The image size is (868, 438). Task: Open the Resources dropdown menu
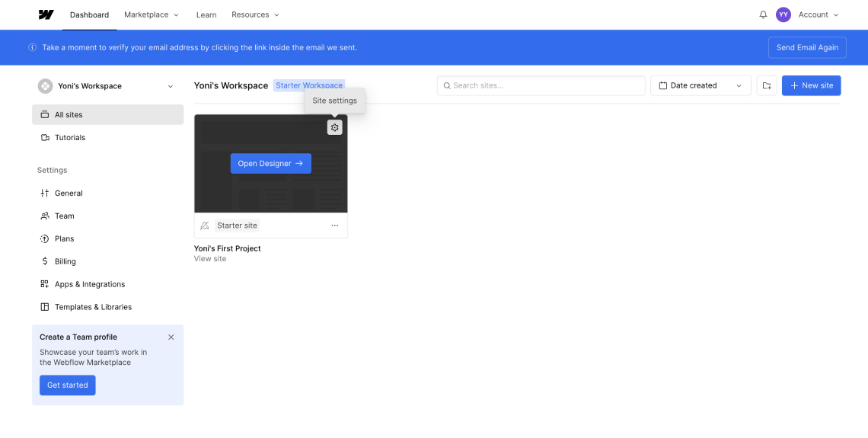click(x=255, y=14)
